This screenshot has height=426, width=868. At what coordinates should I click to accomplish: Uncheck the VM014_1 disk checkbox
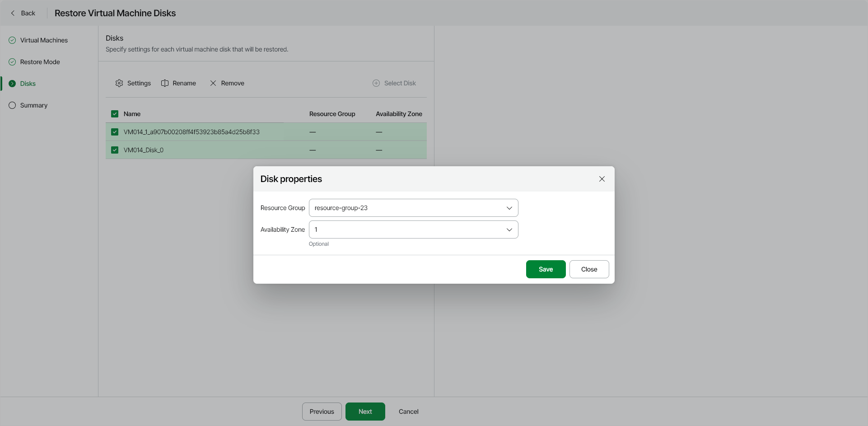tap(115, 131)
